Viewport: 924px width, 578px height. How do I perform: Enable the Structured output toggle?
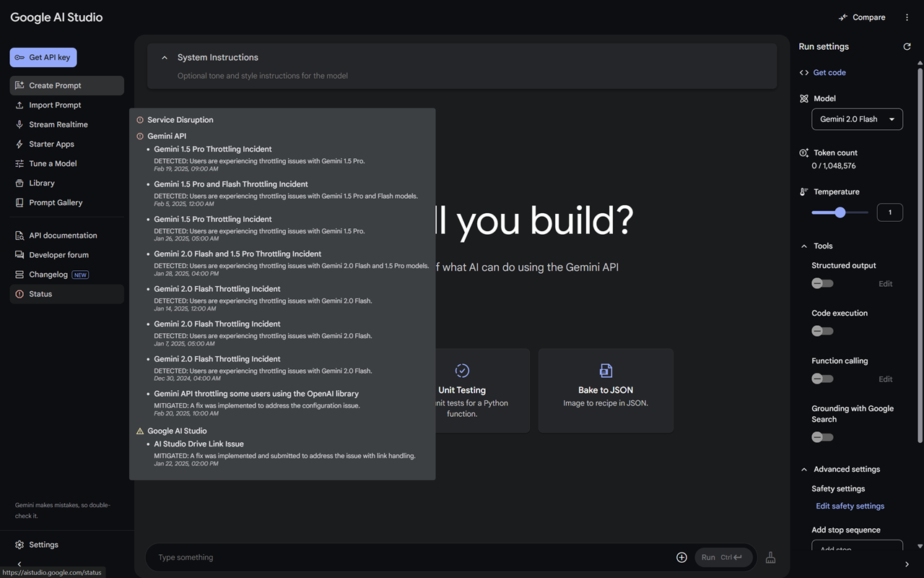point(822,284)
